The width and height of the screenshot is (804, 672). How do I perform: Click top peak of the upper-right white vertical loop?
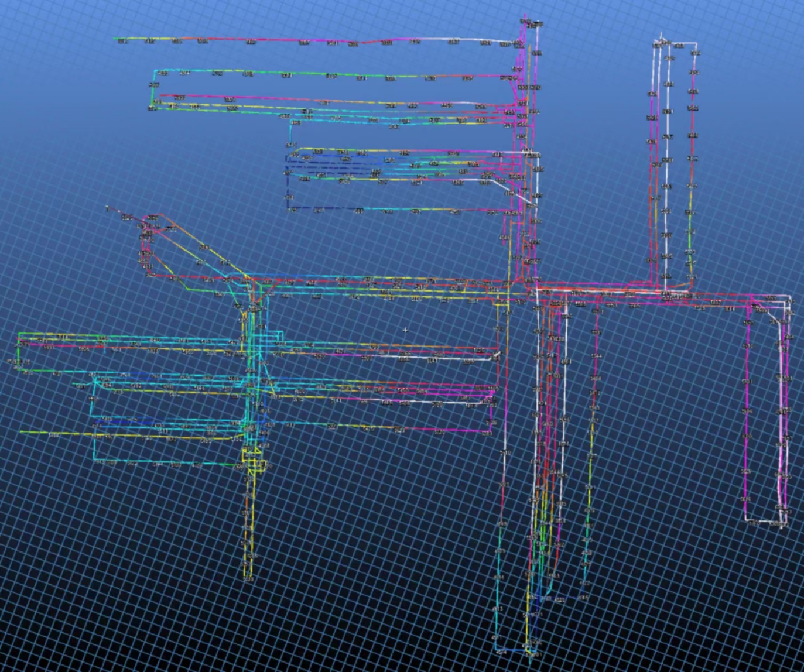coord(661,36)
